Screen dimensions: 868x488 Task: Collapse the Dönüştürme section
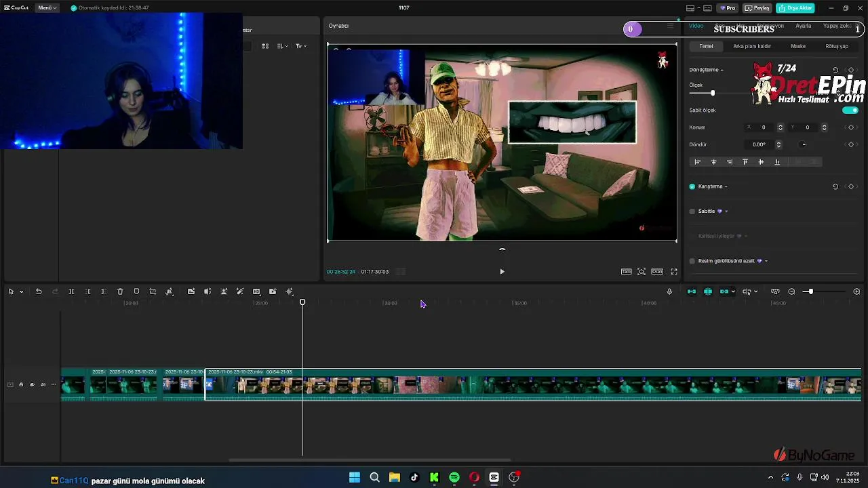tap(722, 70)
